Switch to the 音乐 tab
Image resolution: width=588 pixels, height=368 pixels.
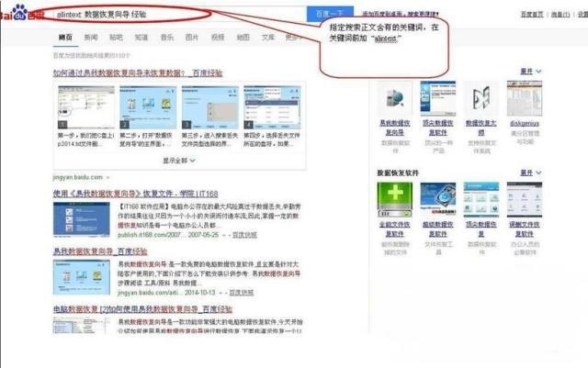[x=167, y=37]
